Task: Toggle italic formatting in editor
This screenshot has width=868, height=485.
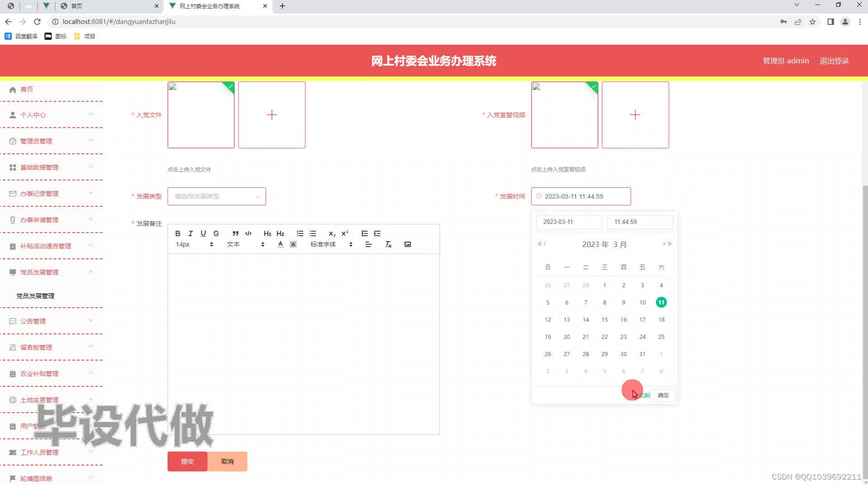Action: [190, 233]
